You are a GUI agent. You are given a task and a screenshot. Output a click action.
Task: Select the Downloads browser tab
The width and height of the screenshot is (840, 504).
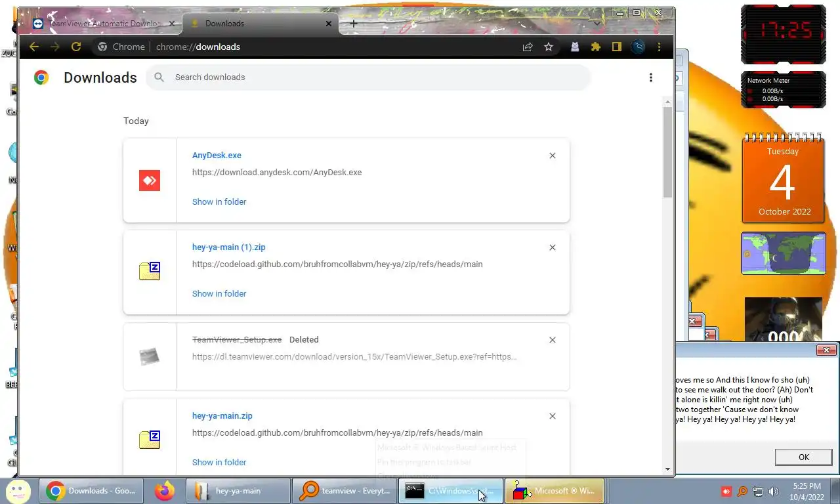pyautogui.click(x=259, y=24)
